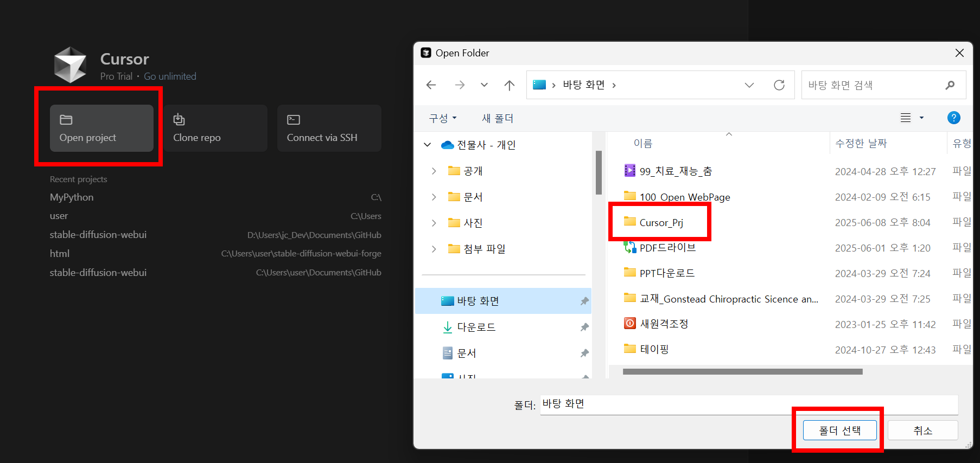Open view options dropdown arrow
This screenshot has height=463, width=980.
click(x=921, y=118)
